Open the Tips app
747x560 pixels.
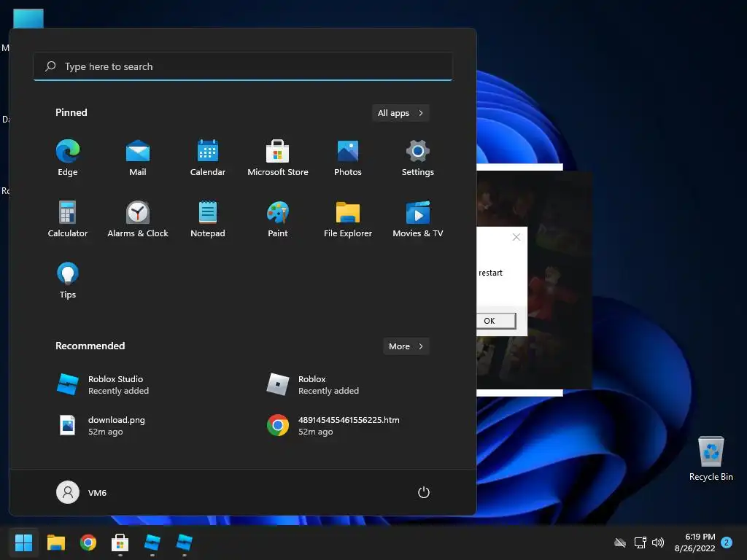point(68,281)
